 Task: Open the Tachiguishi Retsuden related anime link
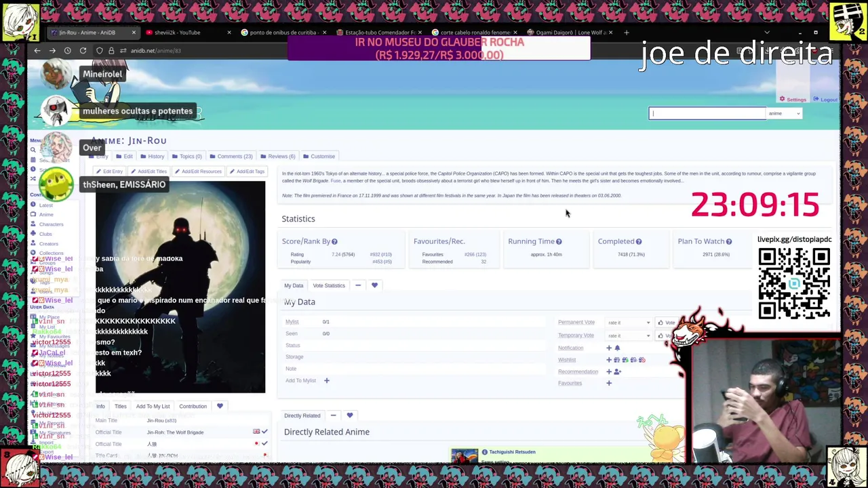(512, 452)
